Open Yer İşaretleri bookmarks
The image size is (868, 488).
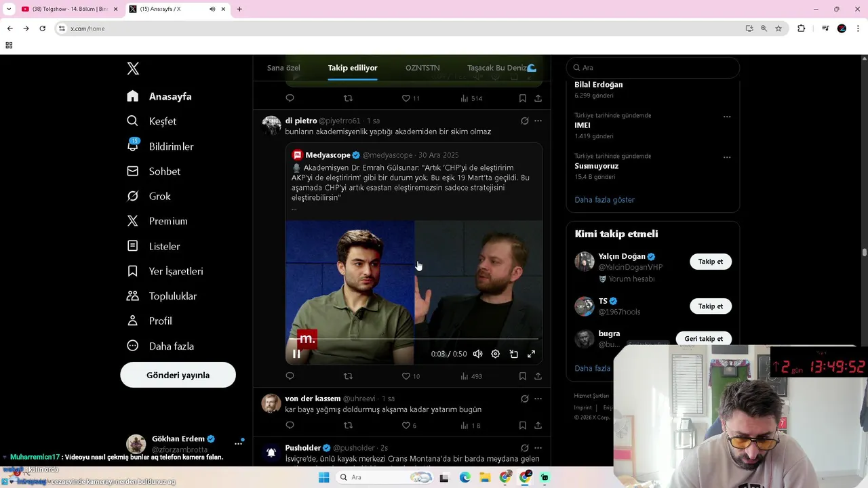[x=165, y=271]
